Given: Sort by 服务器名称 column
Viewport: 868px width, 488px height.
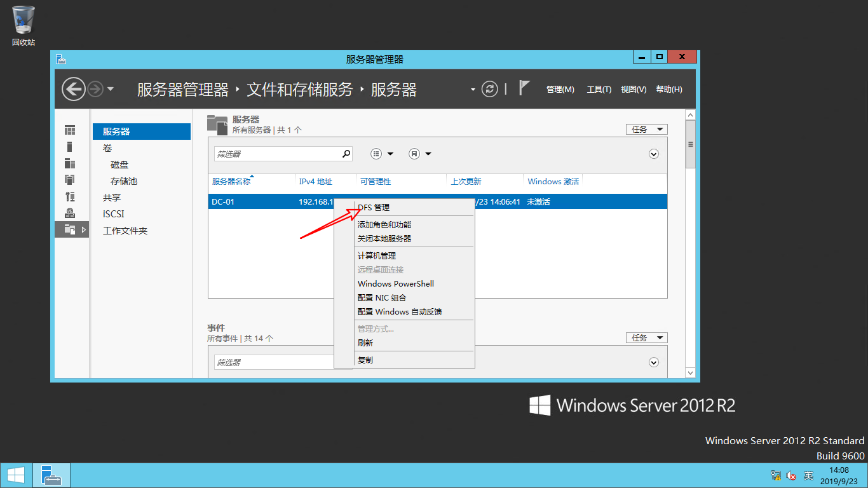Looking at the screenshot, I should [231, 181].
